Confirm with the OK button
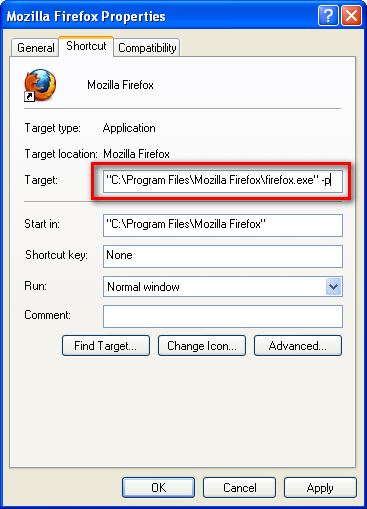Viewport: 367px width, 509px height. pos(159,488)
